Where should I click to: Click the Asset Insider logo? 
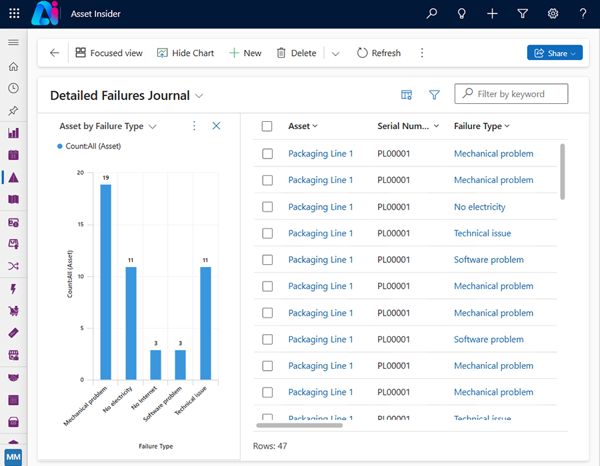coord(46,13)
